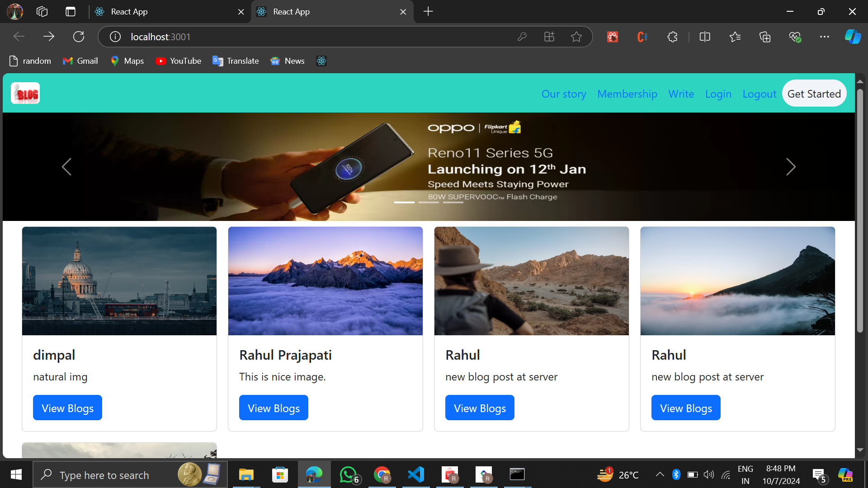
Task: Open Browser essentials heart icon
Action: click(795, 37)
